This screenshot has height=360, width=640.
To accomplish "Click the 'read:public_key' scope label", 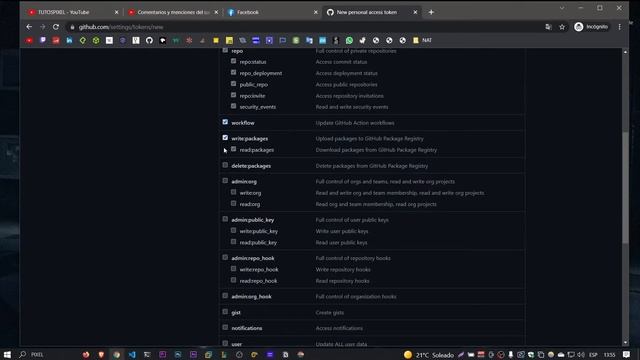I will pos(258,242).
